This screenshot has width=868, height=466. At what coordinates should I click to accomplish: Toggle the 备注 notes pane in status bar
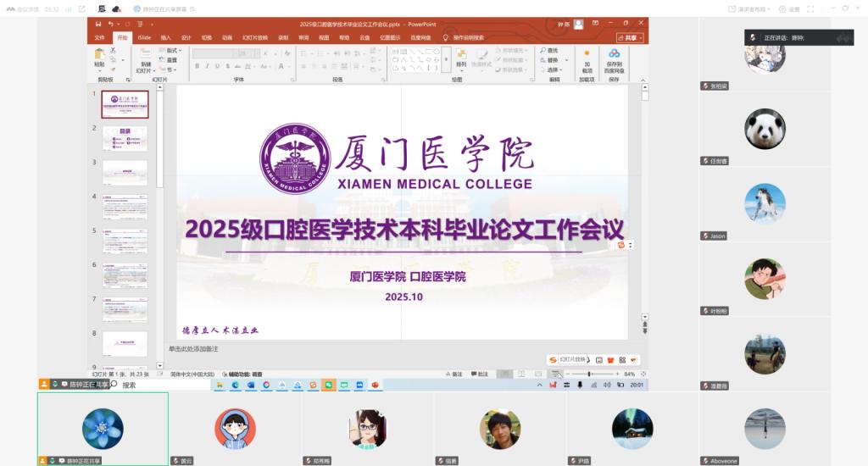pyautogui.click(x=453, y=374)
